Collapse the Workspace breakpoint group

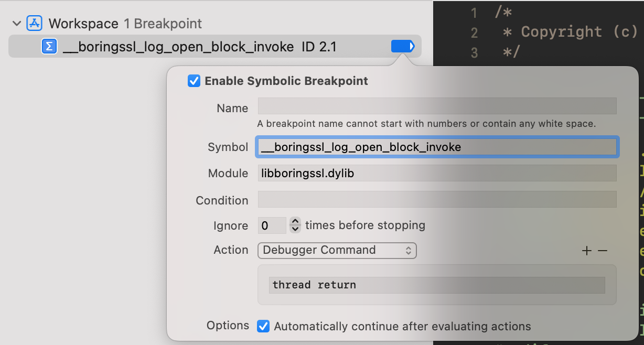pos(17,24)
